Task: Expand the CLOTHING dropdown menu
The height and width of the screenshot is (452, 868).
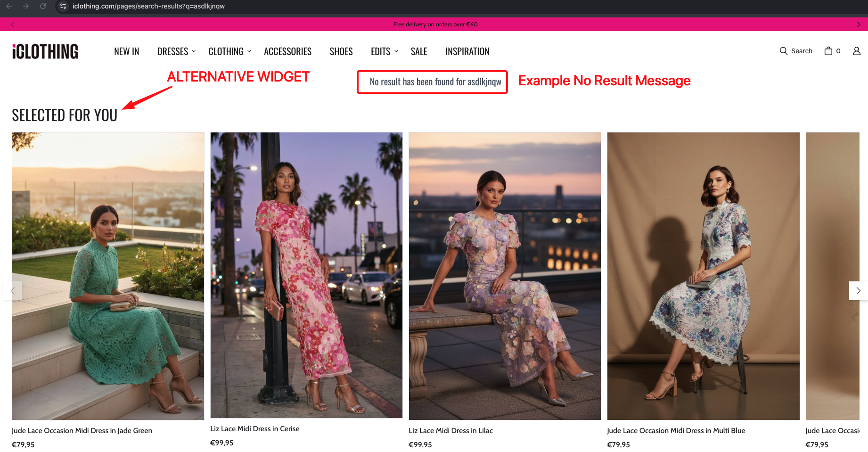Action: click(x=226, y=51)
